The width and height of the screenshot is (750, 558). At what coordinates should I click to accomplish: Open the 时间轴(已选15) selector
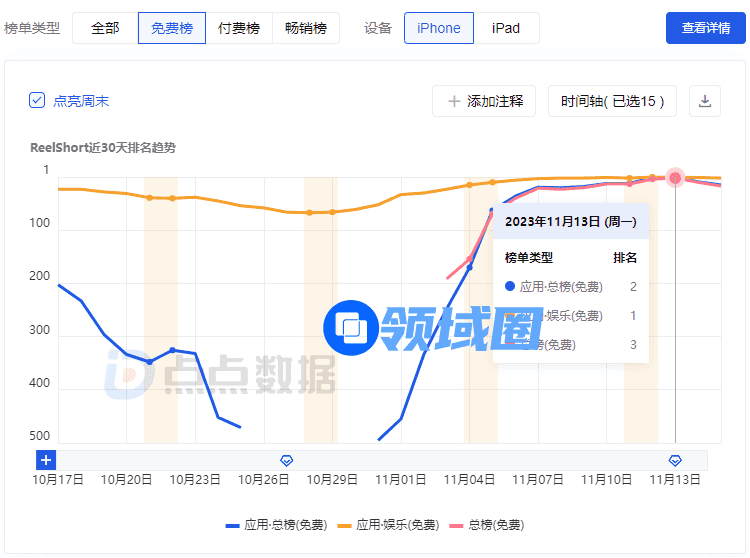click(x=612, y=101)
